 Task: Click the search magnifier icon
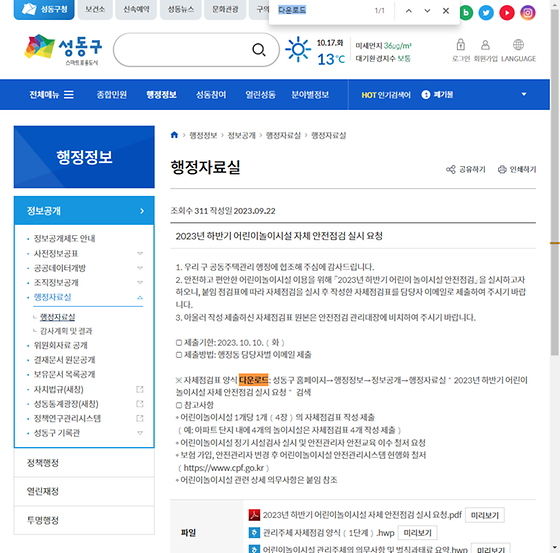[259, 50]
